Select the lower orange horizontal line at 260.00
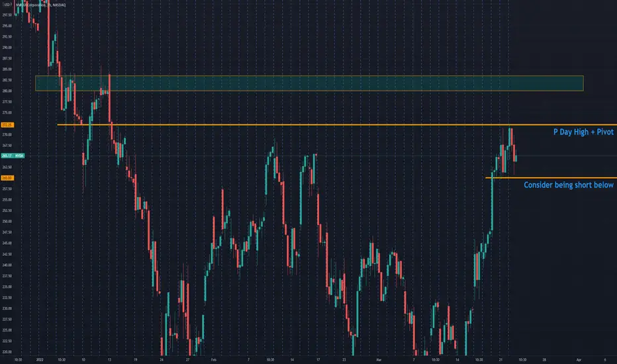Image resolution: width=617 pixels, height=364 pixels. [551, 178]
